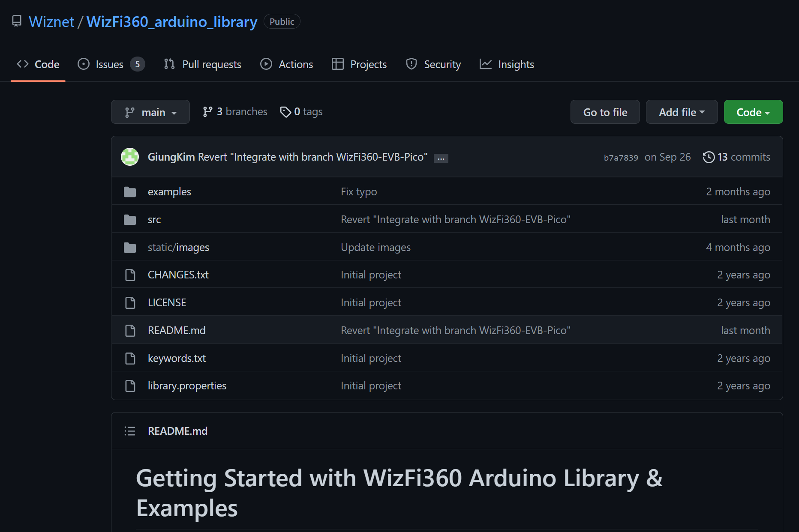The image size is (799, 532).
Task: Click the src folder icon
Action: click(x=130, y=220)
